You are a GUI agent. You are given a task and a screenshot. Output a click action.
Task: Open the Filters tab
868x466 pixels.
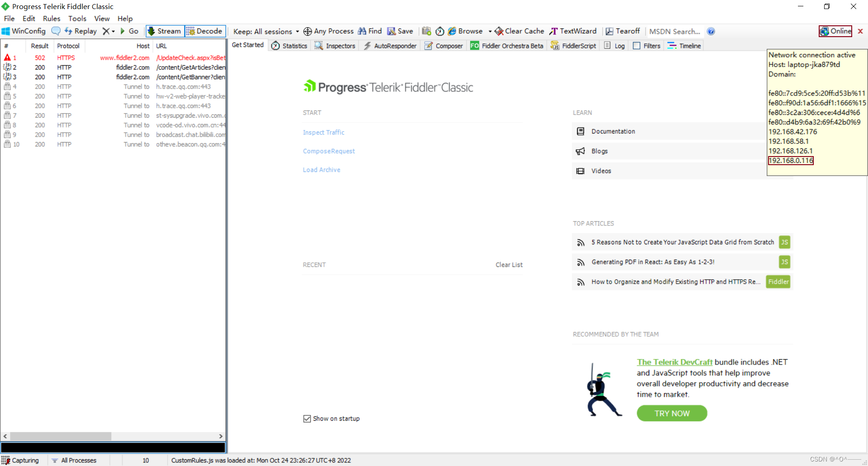pyautogui.click(x=647, y=46)
